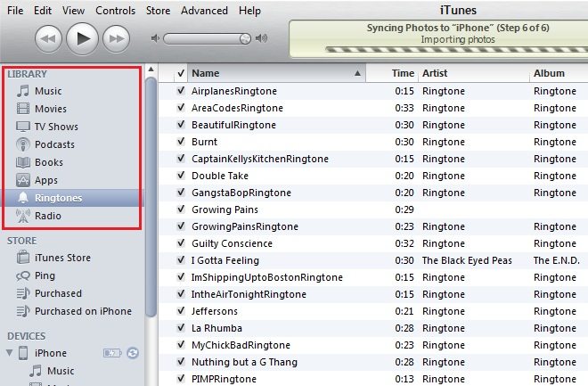Select the TV Shows icon
588x386 pixels.
tap(23, 127)
